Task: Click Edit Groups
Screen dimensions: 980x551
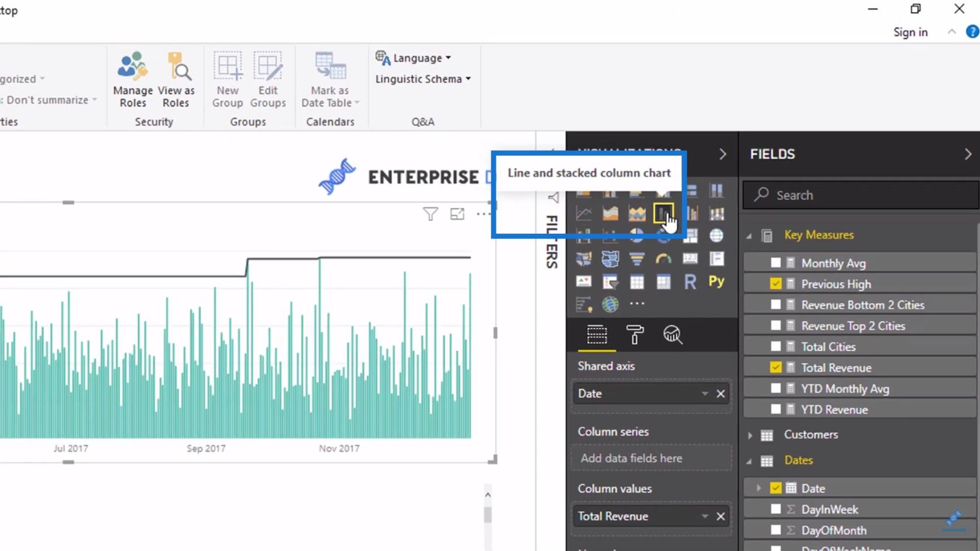Action: click(x=268, y=80)
